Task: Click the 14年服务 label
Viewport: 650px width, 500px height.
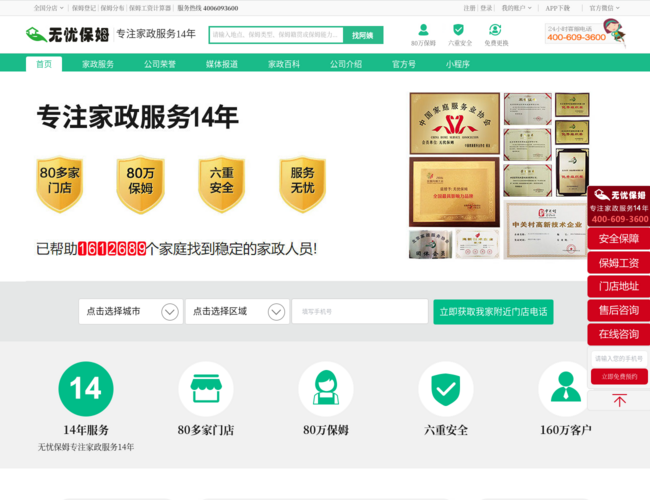Action: pos(86,430)
